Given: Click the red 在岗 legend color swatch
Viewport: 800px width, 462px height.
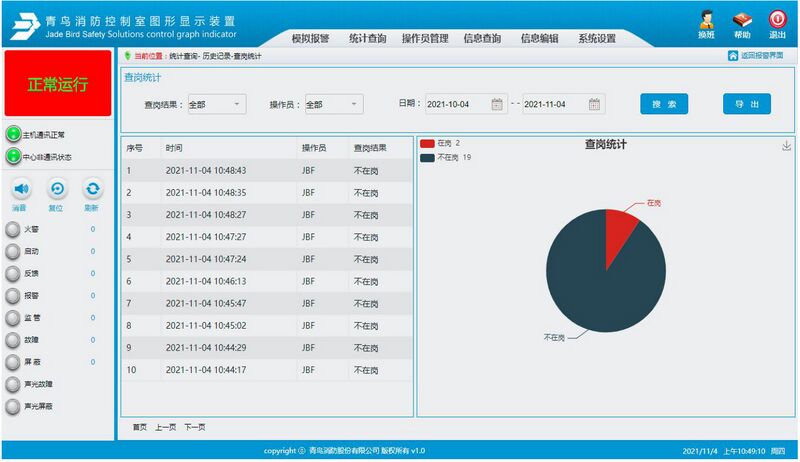Looking at the screenshot, I should (428, 144).
